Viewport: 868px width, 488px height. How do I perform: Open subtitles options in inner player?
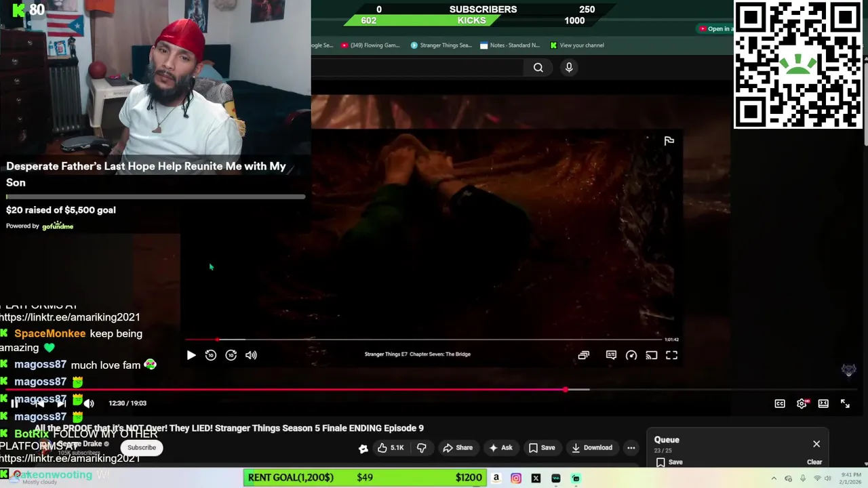(x=611, y=355)
